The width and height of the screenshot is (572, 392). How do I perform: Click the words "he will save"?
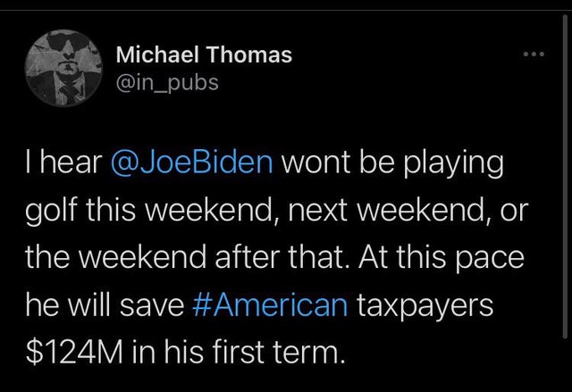click(105, 304)
